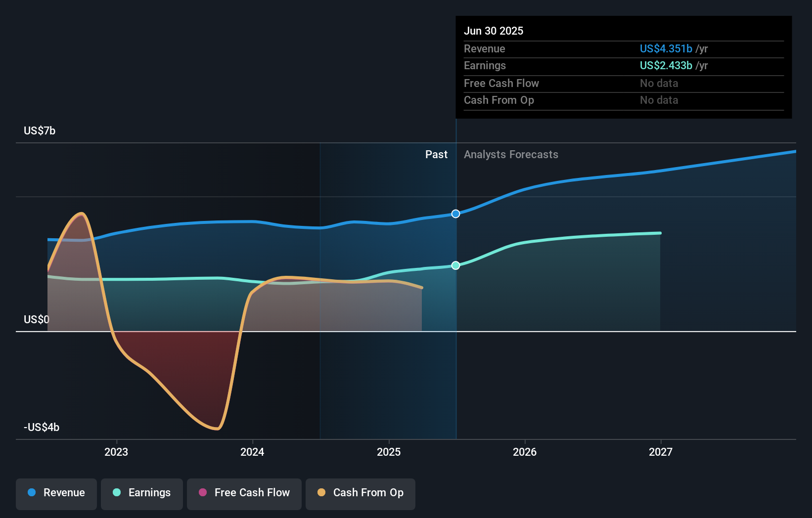812x518 pixels.
Task: Expand the Cash From Op legend chip
Action: tap(360, 493)
